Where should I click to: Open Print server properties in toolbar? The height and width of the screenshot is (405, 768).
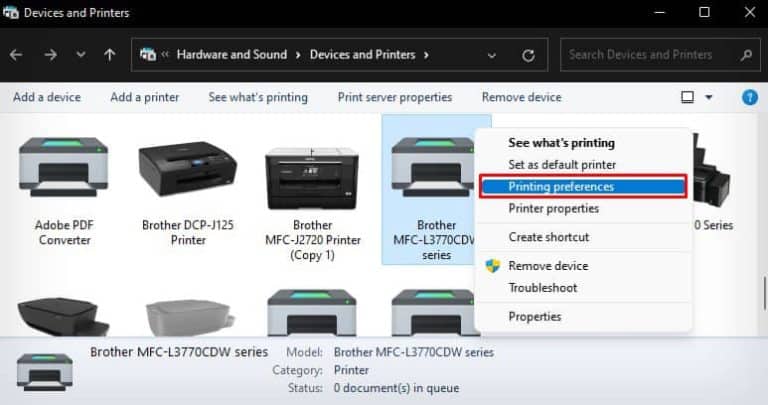click(x=394, y=97)
